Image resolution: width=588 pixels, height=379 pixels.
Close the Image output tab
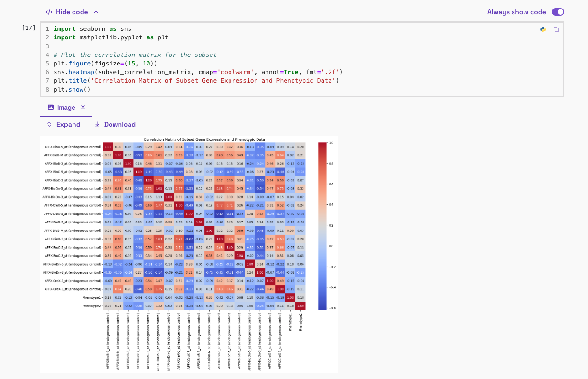coord(83,108)
